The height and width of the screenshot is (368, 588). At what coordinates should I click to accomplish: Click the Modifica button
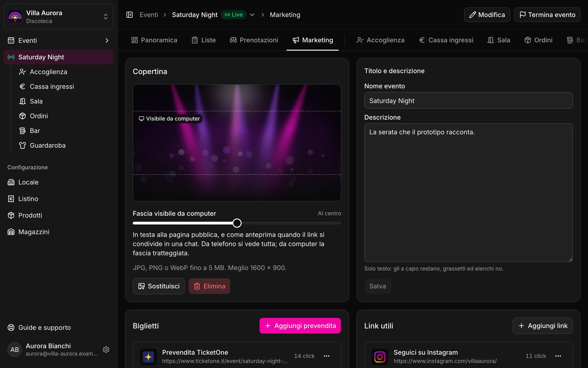(487, 15)
